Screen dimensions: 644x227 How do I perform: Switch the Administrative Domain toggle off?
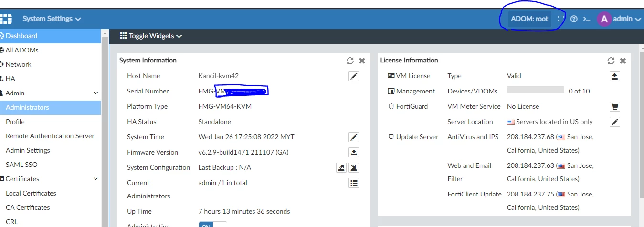(212, 225)
